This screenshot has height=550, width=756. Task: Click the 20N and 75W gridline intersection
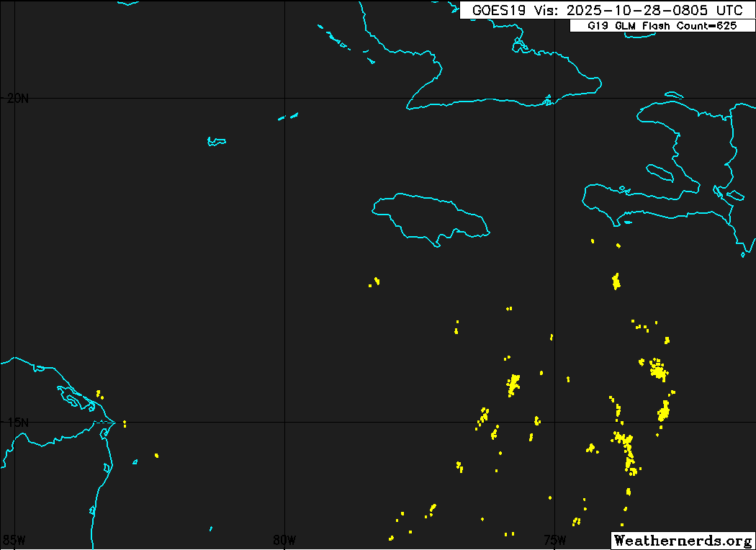(x=554, y=98)
